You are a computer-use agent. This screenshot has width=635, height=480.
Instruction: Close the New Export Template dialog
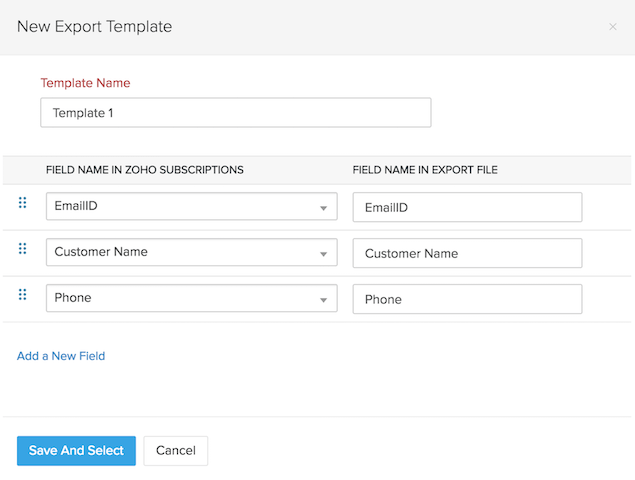(x=613, y=27)
